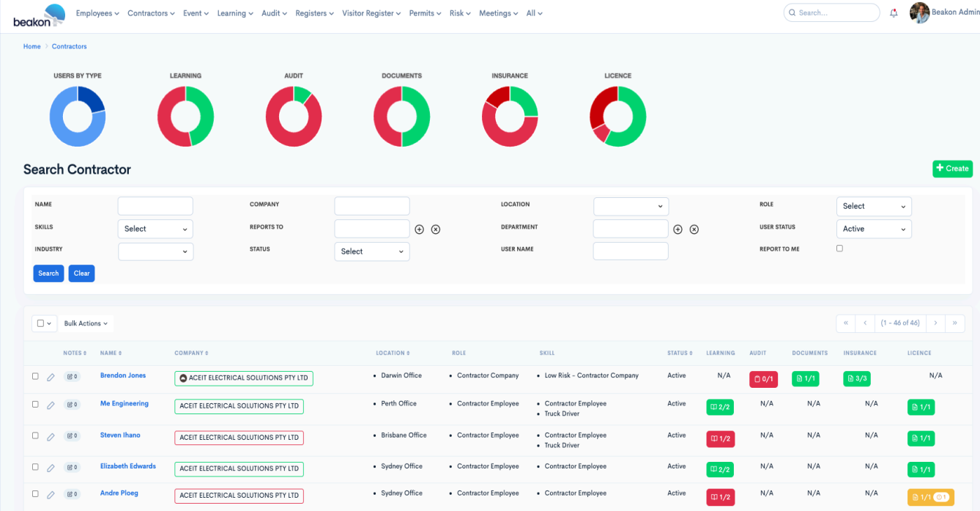Tick the Report To Me checkbox
Image resolution: width=980 pixels, height=511 pixels.
tap(839, 249)
